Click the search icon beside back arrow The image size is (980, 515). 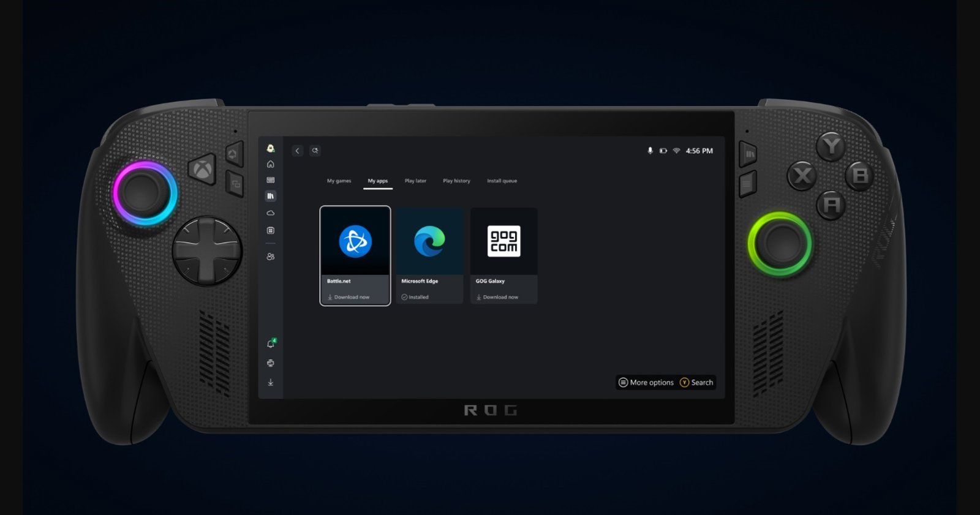coord(315,151)
